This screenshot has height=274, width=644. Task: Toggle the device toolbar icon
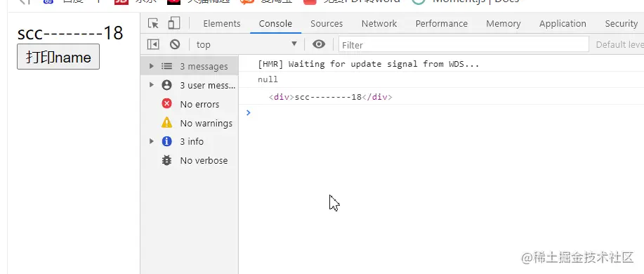(174, 23)
